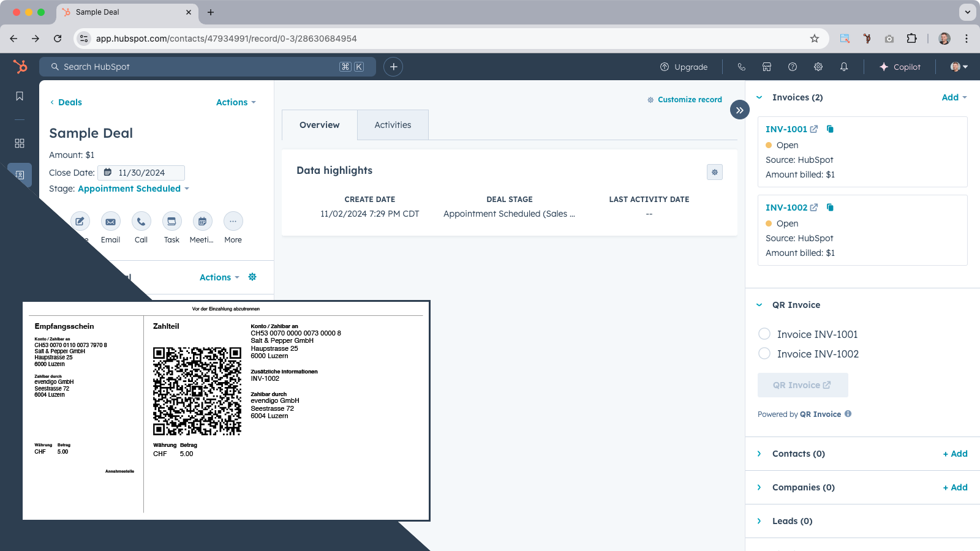
Task: Click the Data highlights settings gear
Action: pyautogui.click(x=714, y=172)
